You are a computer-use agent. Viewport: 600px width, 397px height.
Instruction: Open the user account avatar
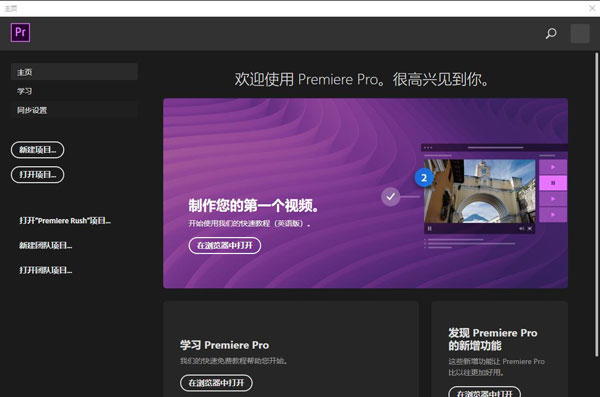click(580, 33)
